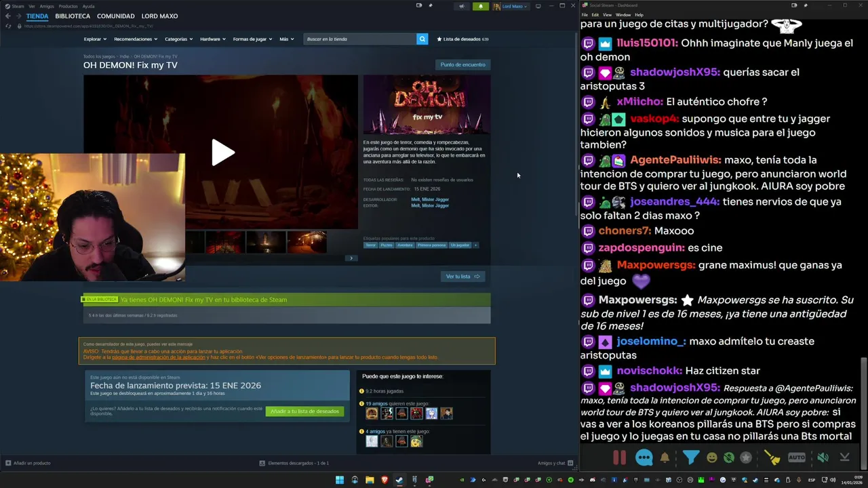Click the Indie breadcrumb link
Viewport: 868px width, 488px height.
point(124,56)
